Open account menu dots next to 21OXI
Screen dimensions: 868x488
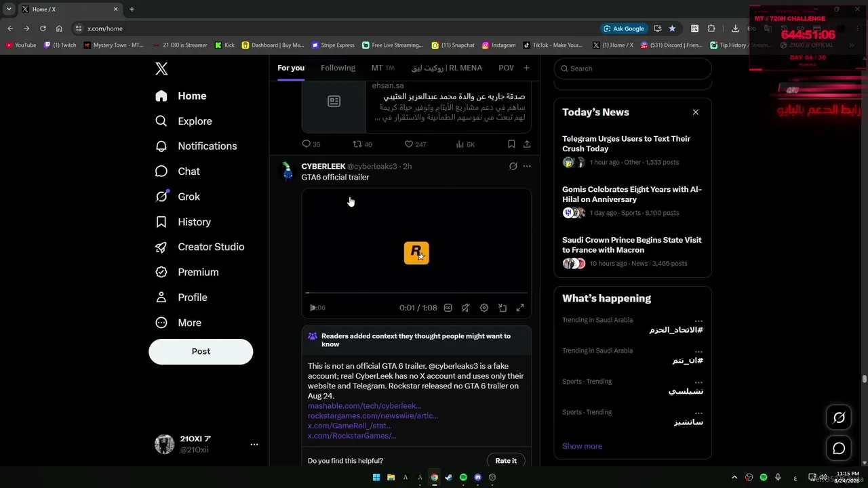coord(254,445)
